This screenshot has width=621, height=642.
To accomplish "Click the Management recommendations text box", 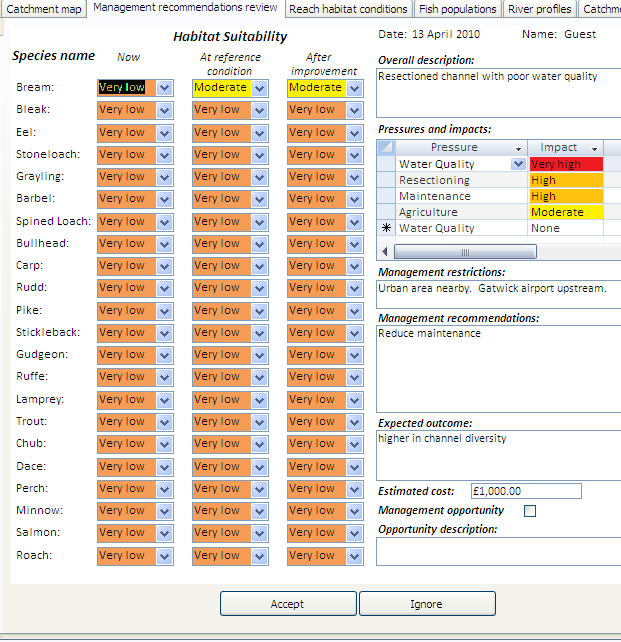I will coord(499,369).
